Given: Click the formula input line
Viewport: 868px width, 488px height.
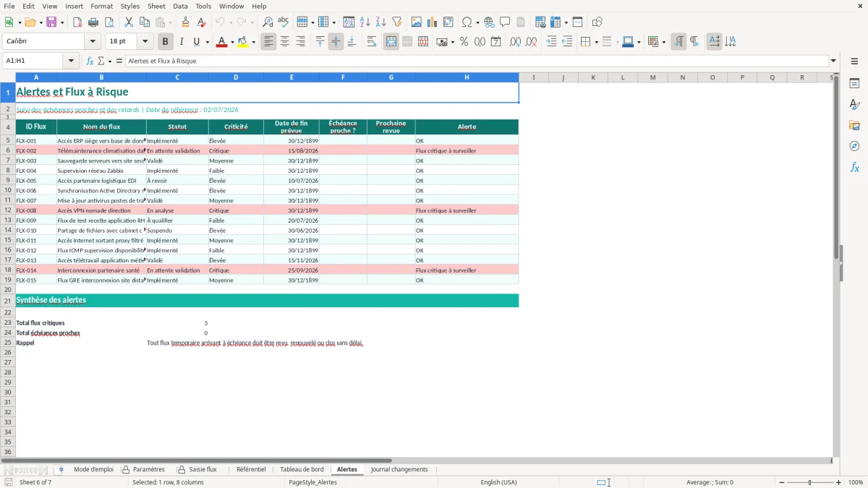Looking at the screenshot, I should point(477,61).
